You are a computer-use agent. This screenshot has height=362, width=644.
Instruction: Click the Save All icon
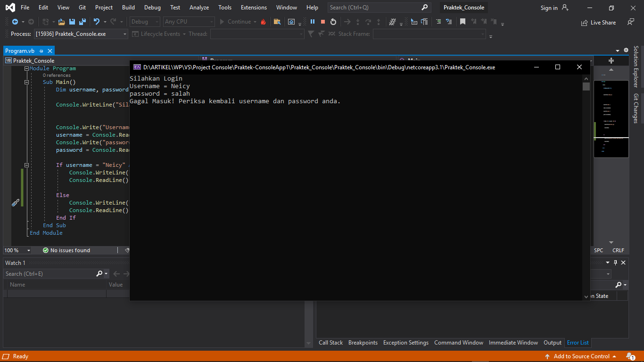click(x=83, y=22)
